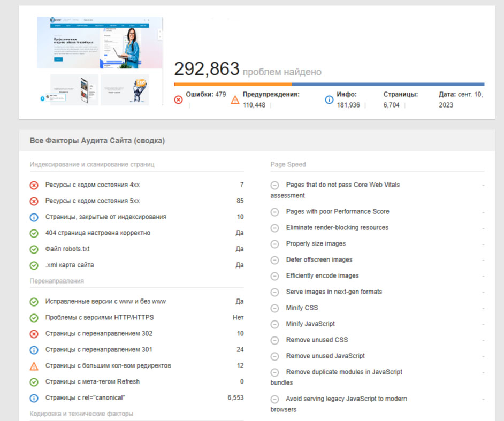Click blue info icon beside Инфо
Image resolution: width=504 pixels, height=421 pixels.
click(329, 99)
